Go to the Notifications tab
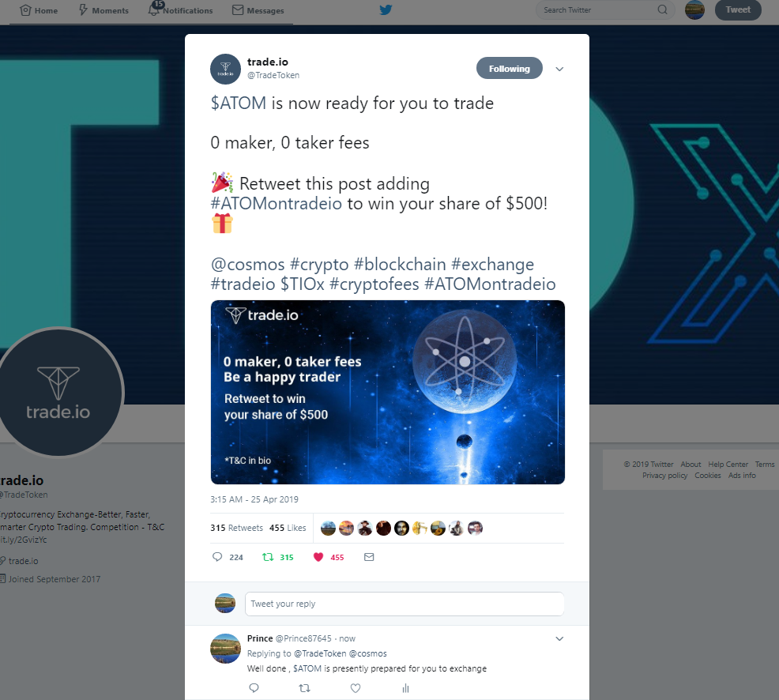This screenshot has width=779, height=700. pyautogui.click(x=181, y=10)
